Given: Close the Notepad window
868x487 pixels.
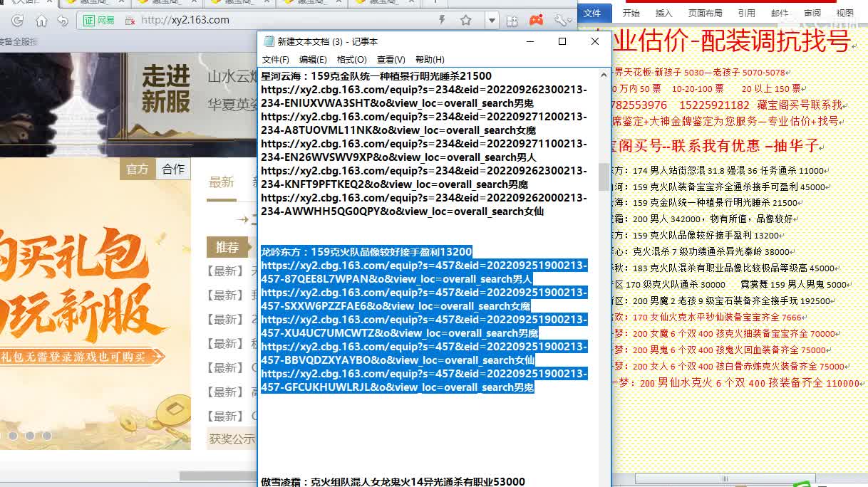Looking at the screenshot, I should coord(595,41).
